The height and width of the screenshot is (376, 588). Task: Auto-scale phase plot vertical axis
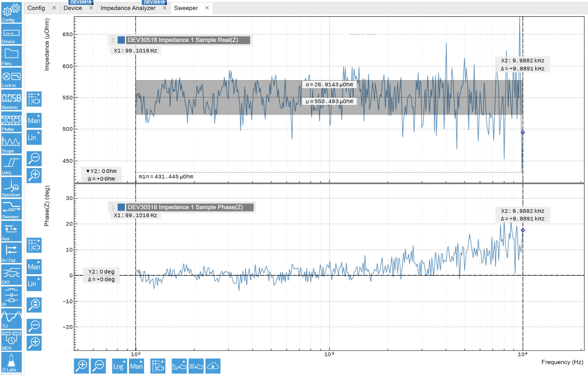[x=34, y=305]
